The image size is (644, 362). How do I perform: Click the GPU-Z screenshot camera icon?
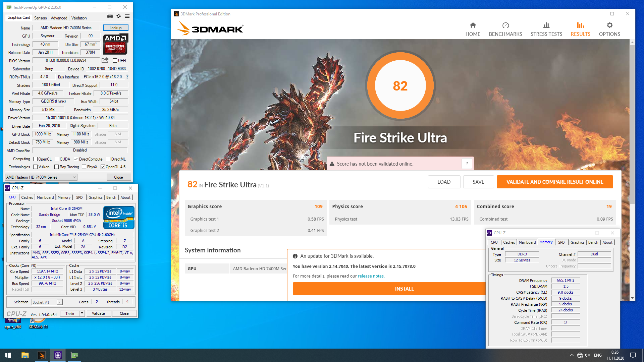pyautogui.click(x=110, y=16)
